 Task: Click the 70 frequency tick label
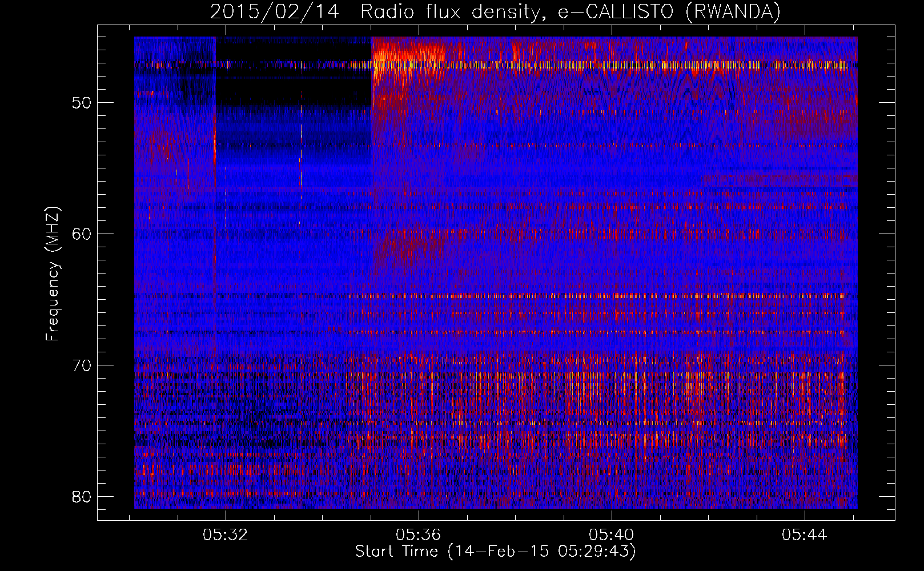pyautogui.click(x=82, y=365)
